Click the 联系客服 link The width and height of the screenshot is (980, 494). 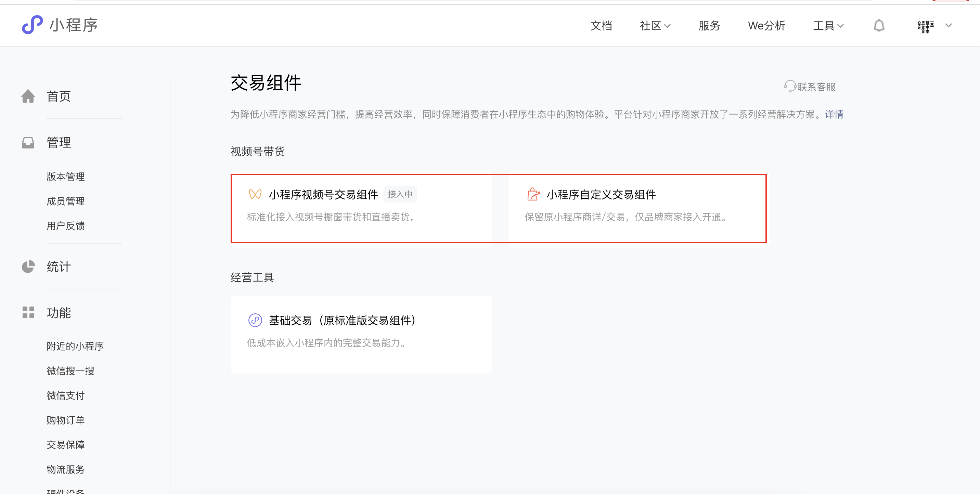(x=816, y=87)
